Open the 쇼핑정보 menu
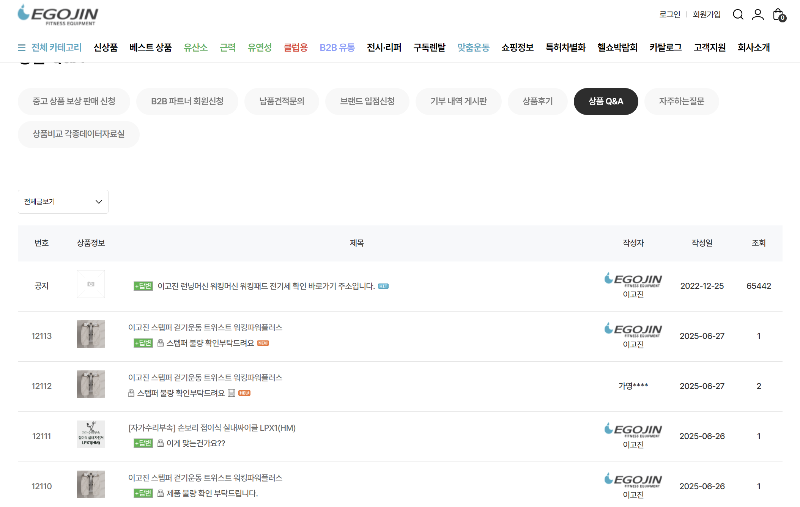800x507 pixels. pos(517,47)
